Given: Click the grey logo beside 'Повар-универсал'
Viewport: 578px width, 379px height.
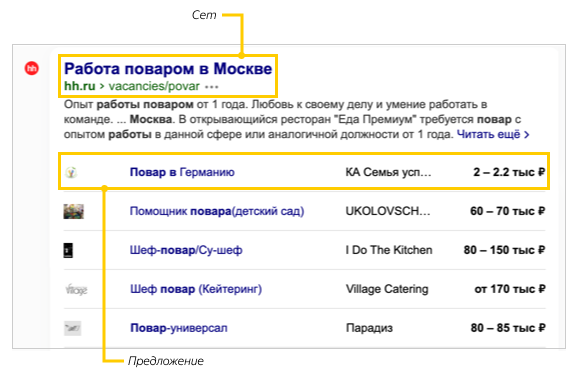Looking at the screenshot, I should coord(73,328).
